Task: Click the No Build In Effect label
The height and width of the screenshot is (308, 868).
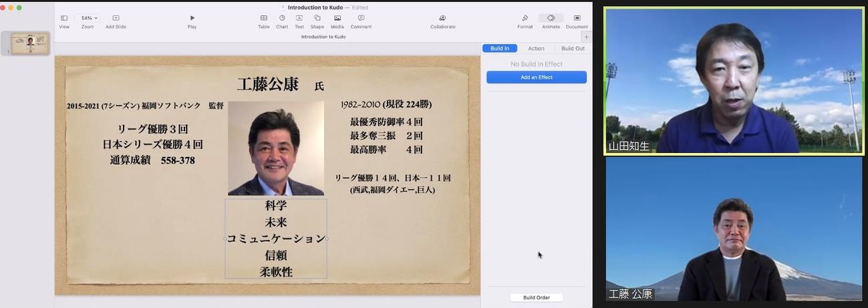Action: 537,64
